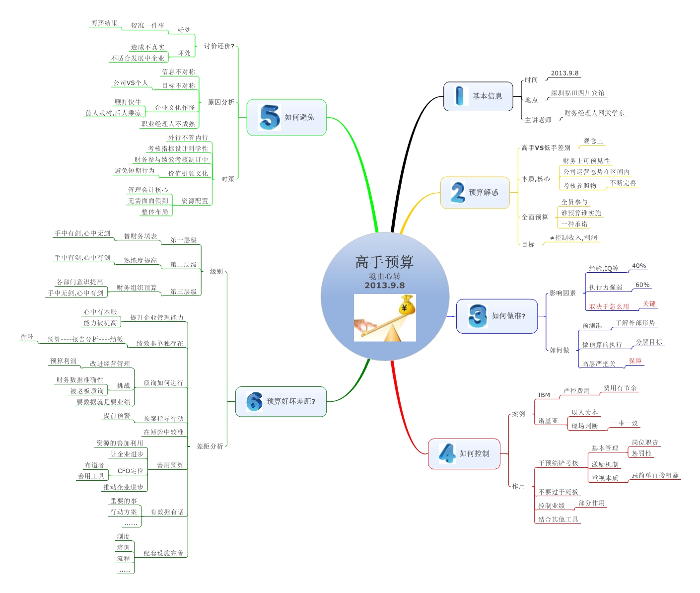Screen dimensions: 700x593
Task: Click the 谁预算谁实施 leaf
Action: coord(581,213)
